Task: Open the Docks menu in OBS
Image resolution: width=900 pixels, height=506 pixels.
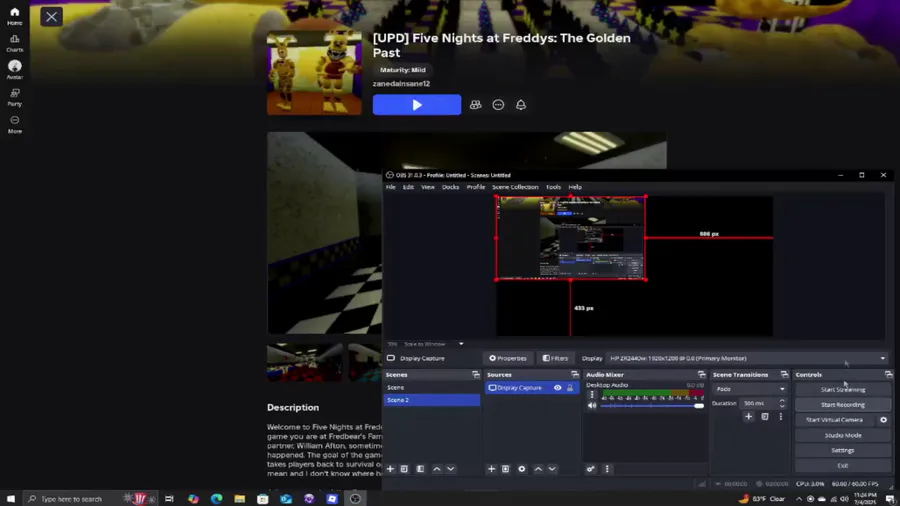Action: (x=451, y=187)
